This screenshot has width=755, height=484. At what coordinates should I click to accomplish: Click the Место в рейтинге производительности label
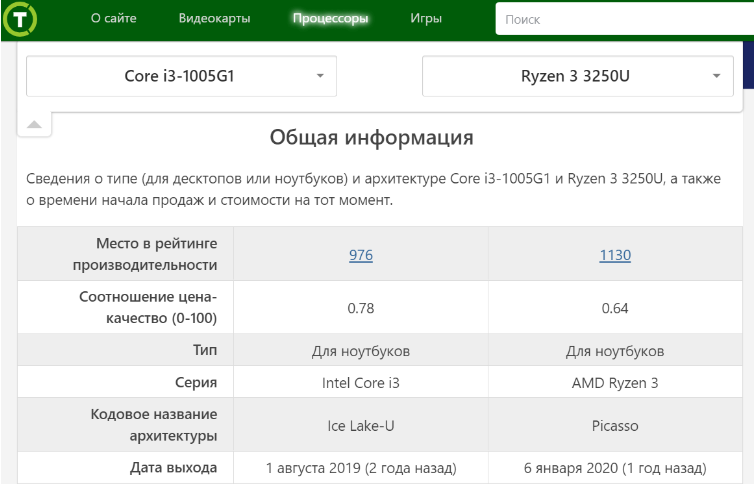145,254
